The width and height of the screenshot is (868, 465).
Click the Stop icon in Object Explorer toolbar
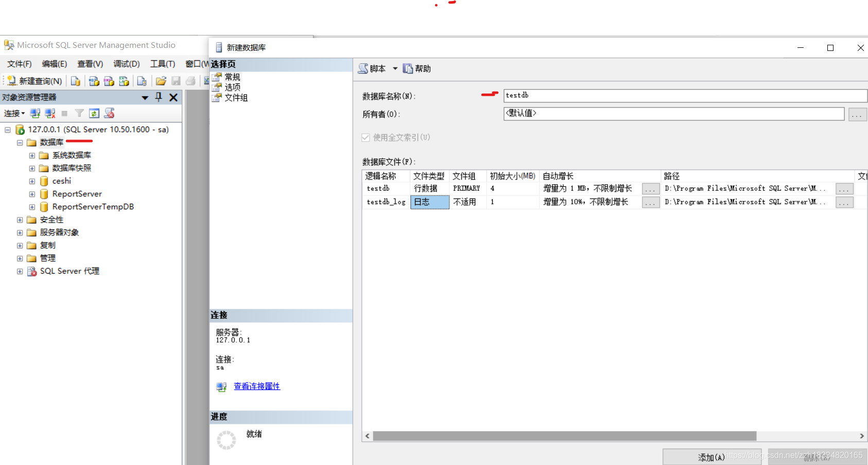coord(64,113)
